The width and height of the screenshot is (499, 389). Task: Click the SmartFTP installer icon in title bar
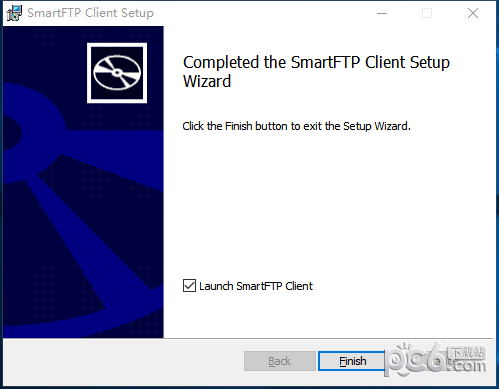(14, 13)
